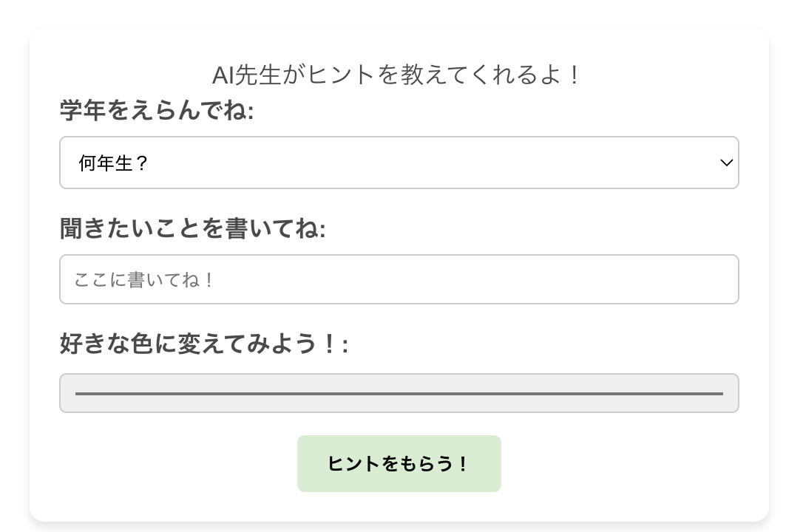Image resolution: width=803 pixels, height=532 pixels.
Task: Tap the hint button labeled ヒントをもらう！
Action: point(399,463)
